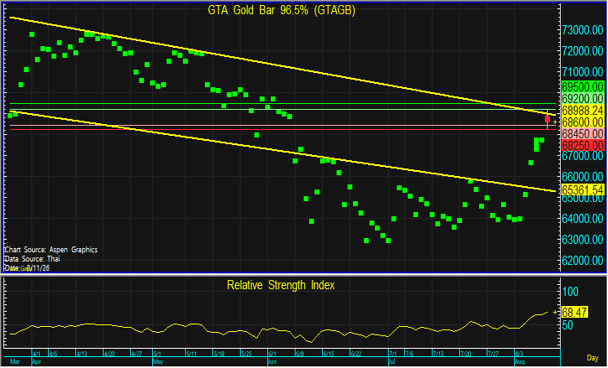This screenshot has height=368, width=608.
Task: Click the light green 69200.00 level tag
Action: [x=583, y=98]
